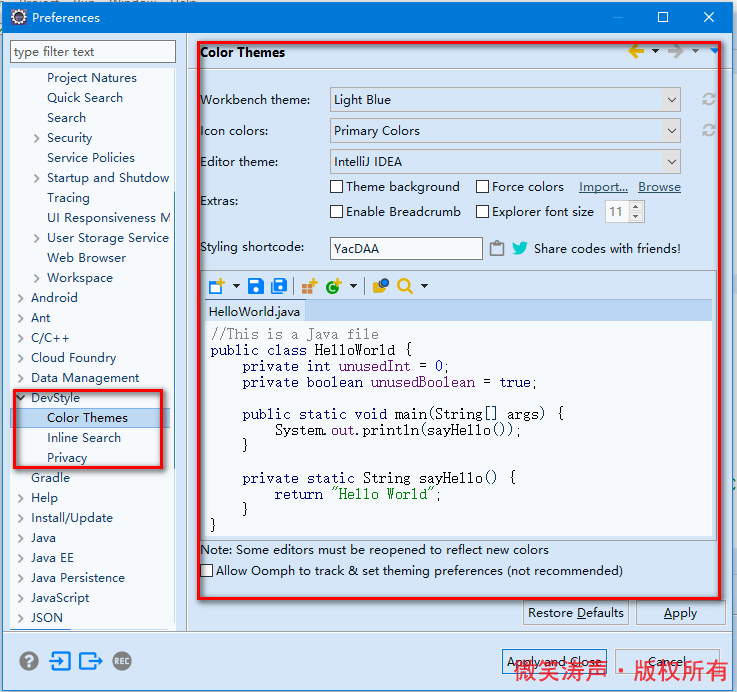Click the back navigation arrow icon

click(x=636, y=51)
